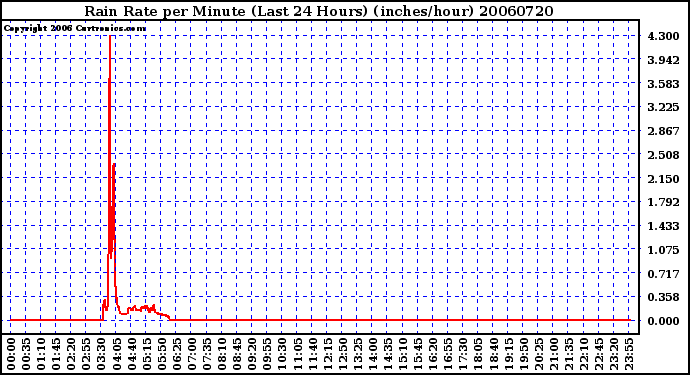Click the 00:35 time label
The width and height of the screenshot is (690, 375).
tap(26, 354)
